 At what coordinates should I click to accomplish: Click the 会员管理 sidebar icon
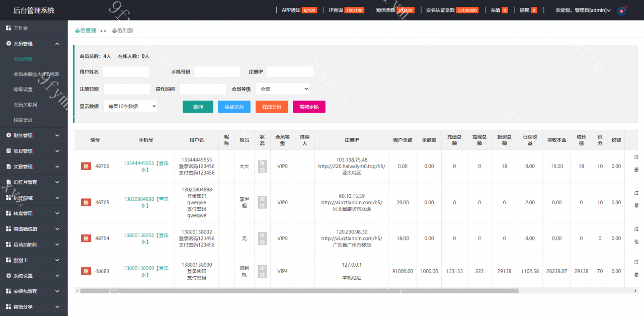coord(9,44)
